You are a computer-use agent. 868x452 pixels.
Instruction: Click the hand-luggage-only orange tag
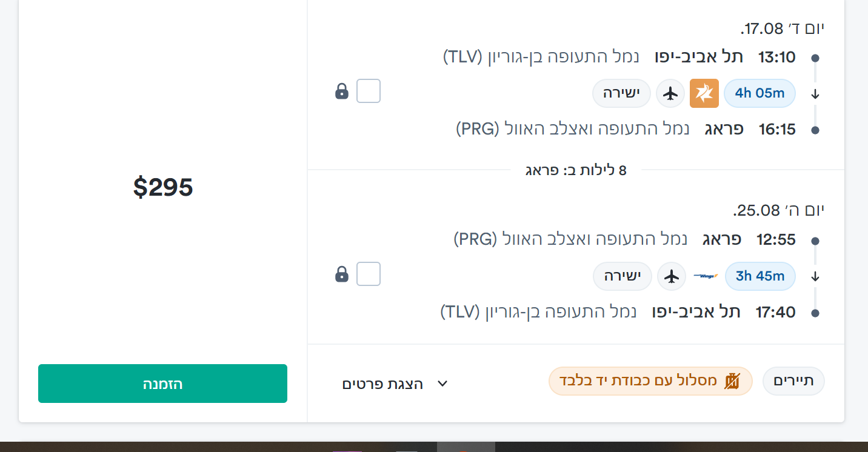650,381
